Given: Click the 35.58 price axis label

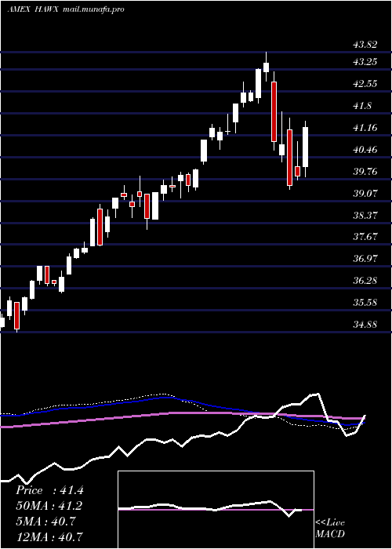Looking at the screenshot, I should tap(365, 302).
